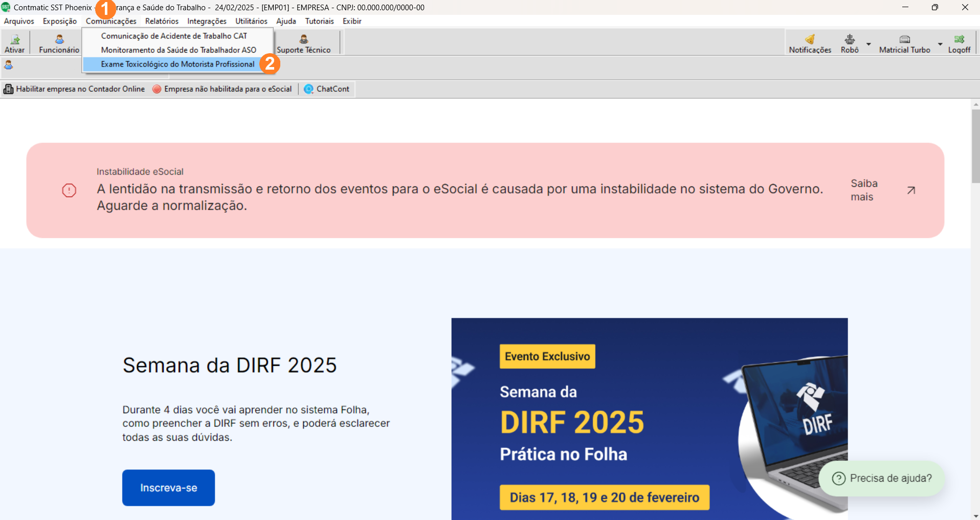The image size is (980, 520).
Task: Select Comunicação de Acidente de Trabalho CAT
Action: click(x=178, y=36)
